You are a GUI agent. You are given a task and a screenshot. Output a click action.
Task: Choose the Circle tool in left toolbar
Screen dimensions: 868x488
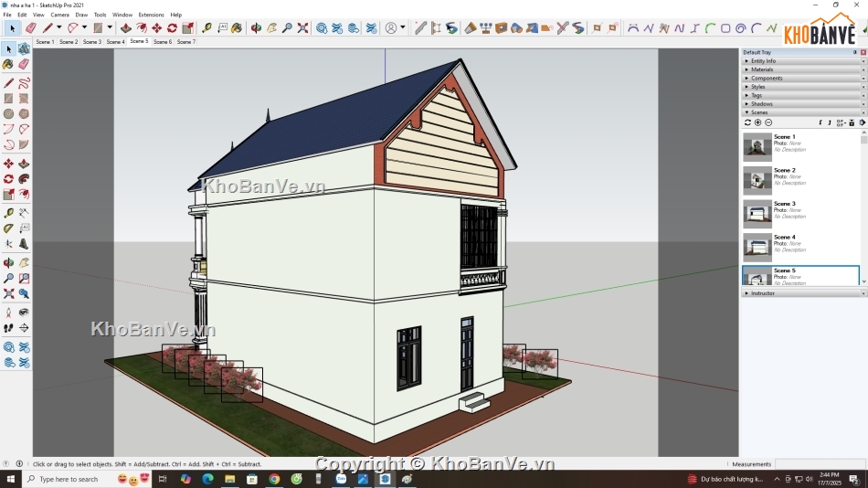(8, 113)
